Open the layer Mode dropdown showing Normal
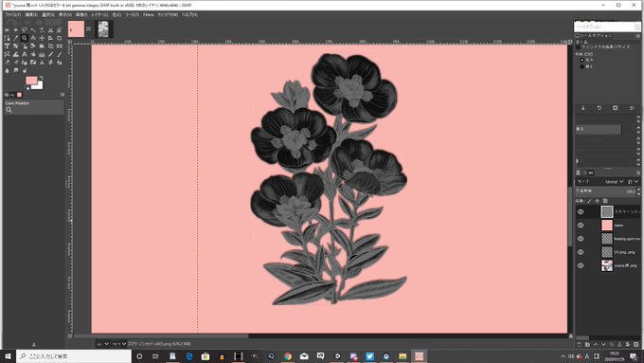The height and width of the screenshot is (363, 644). pyautogui.click(x=614, y=181)
